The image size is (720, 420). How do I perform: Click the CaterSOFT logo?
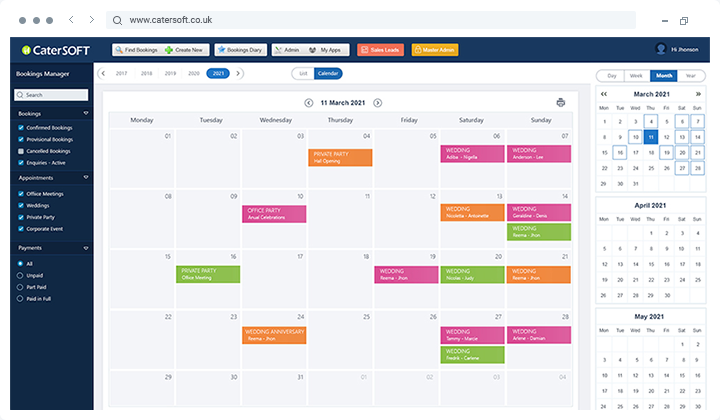point(53,49)
